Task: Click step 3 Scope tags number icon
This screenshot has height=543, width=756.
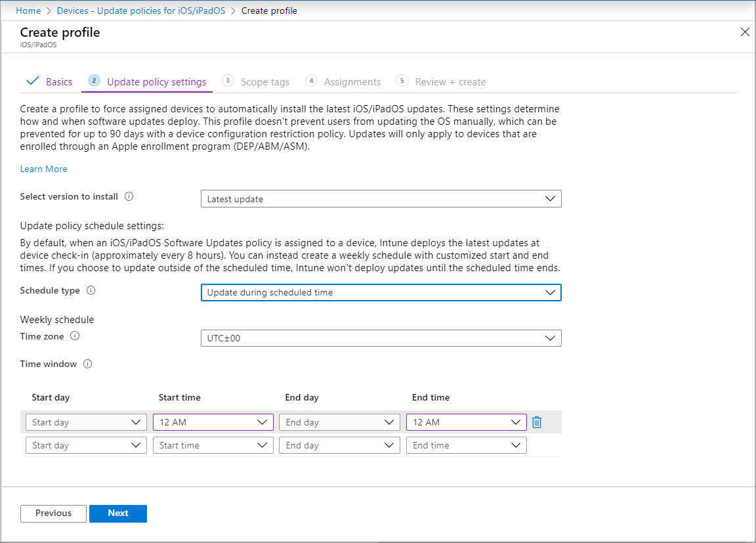Action: pyautogui.click(x=228, y=81)
